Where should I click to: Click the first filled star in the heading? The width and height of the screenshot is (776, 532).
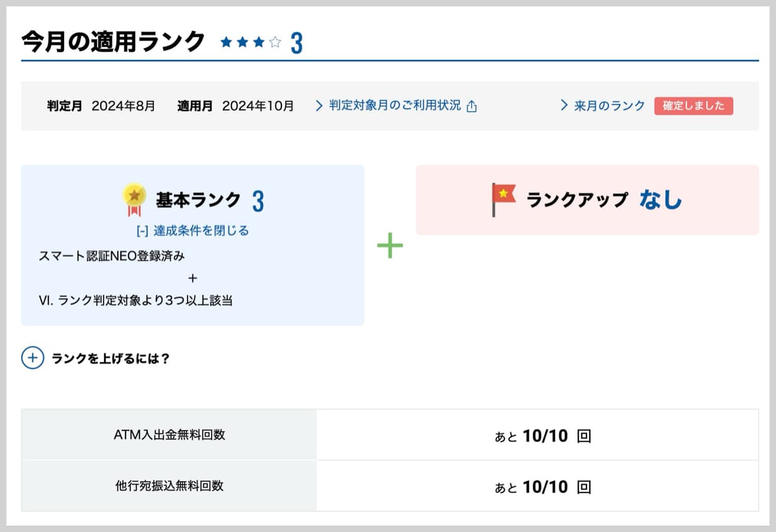click(x=226, y=43)
